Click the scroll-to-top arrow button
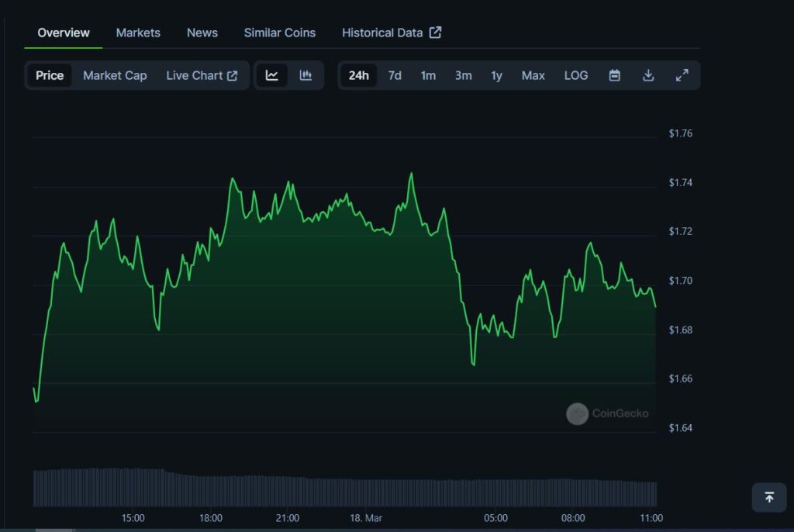The height and width of the screenshot is (532, 794). click(768, 497)
